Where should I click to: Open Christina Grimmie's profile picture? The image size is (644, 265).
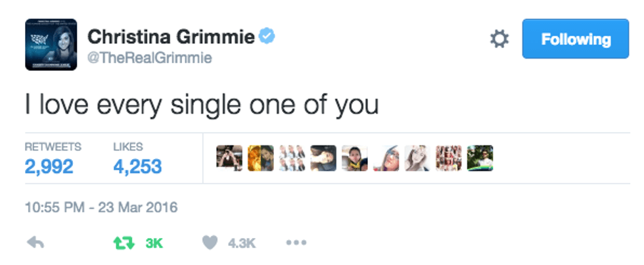pyautogui.click(x=51, y=44)
